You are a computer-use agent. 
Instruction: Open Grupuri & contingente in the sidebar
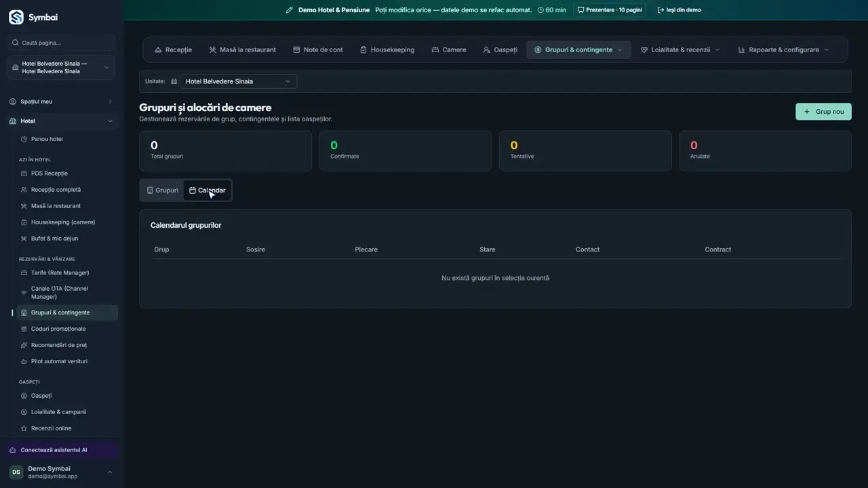(x=66, y=312)
